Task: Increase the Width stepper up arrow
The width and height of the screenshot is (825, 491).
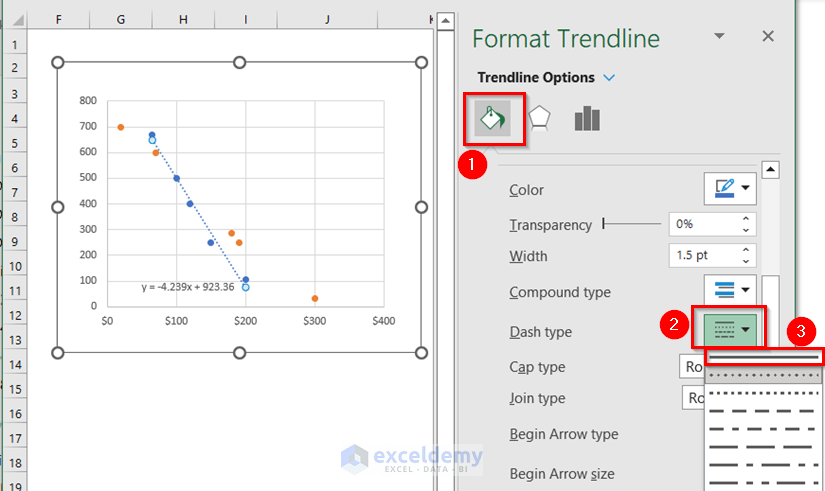Action: [x=746, y=250]
